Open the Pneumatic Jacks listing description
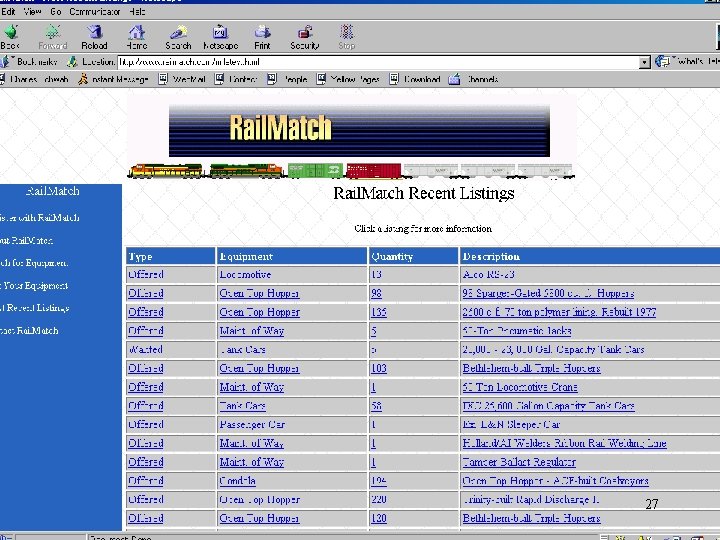This screenshot has width=720, height=540. pyautogui.click(x=517, y=331)
